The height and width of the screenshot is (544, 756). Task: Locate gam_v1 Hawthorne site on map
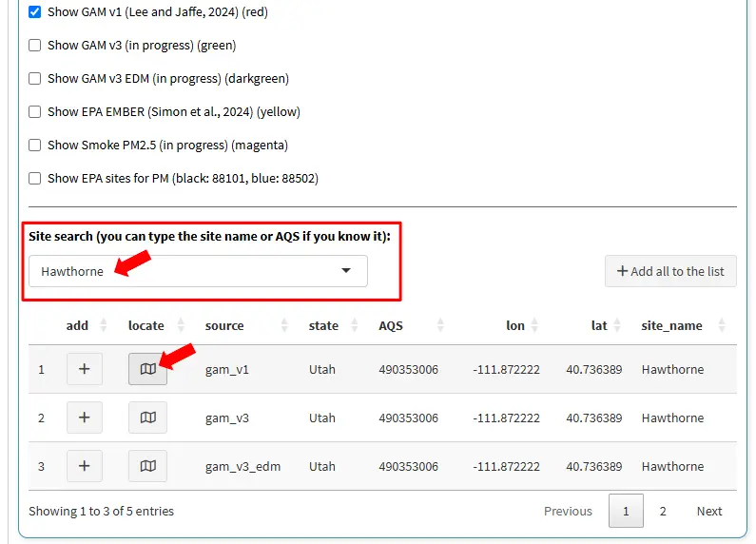[x=147, y=369]
